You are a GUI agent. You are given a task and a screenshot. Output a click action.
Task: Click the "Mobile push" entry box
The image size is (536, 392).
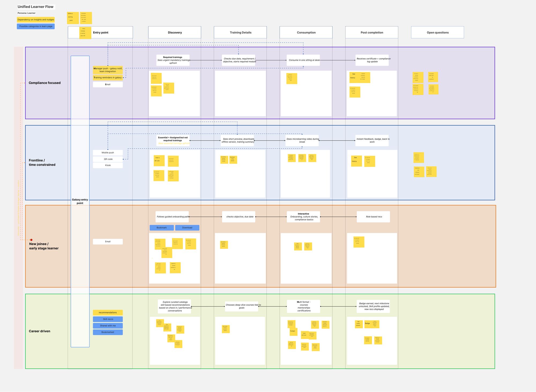[x=108, y=153]
